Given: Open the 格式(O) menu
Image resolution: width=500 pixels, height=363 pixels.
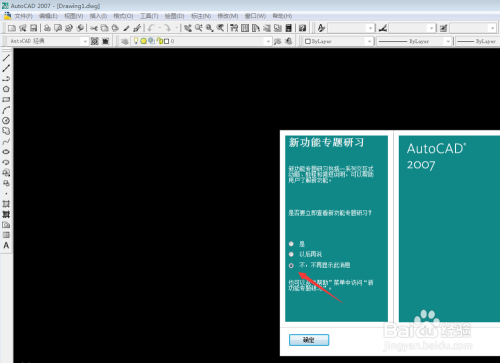Looking at the screenshot, I should pos(123,16).
